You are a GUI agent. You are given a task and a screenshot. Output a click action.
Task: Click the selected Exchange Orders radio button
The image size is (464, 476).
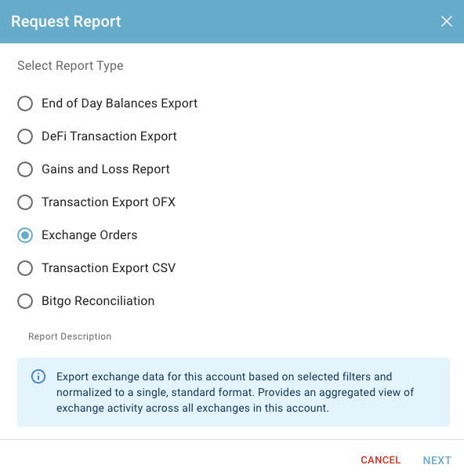25,235
